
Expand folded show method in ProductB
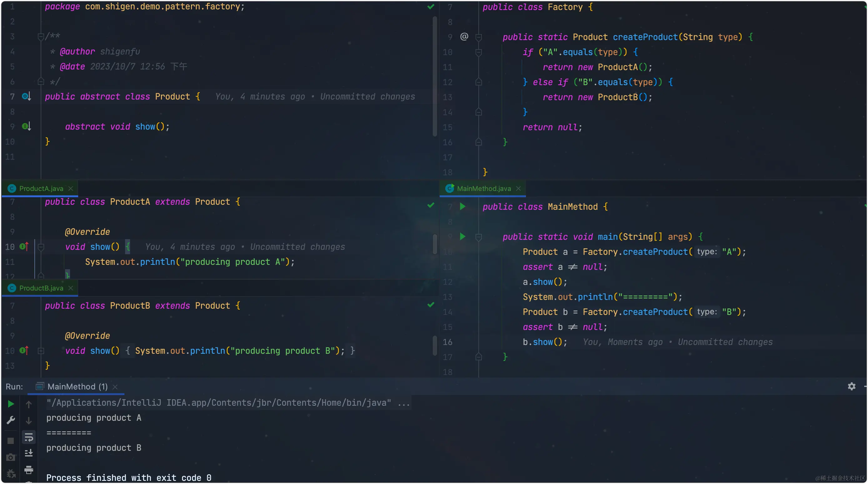click(41, 351)
